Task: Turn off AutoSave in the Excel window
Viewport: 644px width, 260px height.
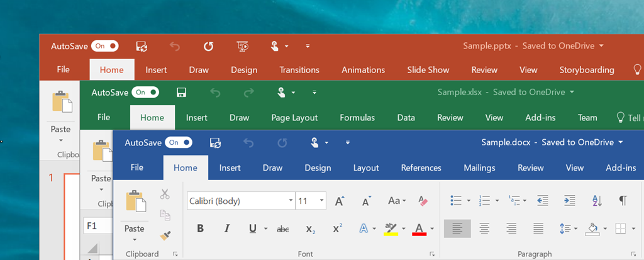Action: 145,93
